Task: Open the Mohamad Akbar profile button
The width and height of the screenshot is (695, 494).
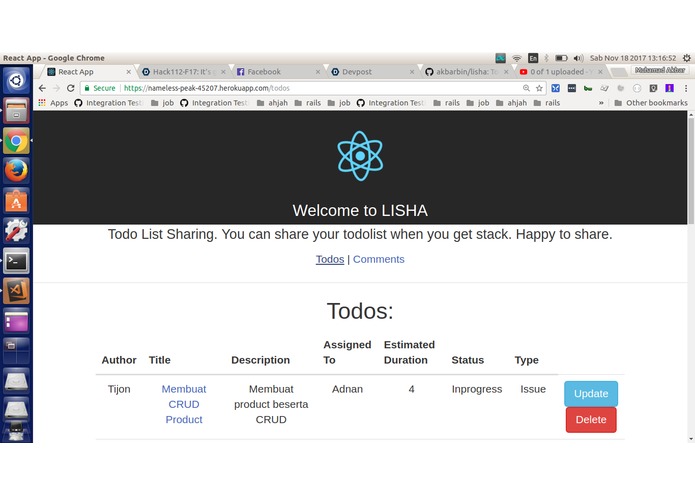Action: [660, 70]
